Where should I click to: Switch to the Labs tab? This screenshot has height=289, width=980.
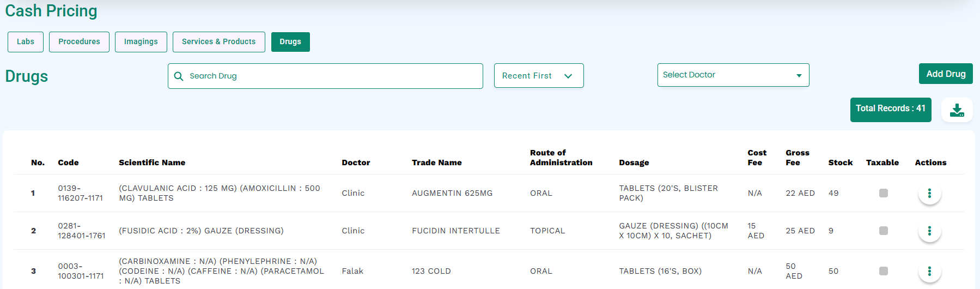[26, 42]
